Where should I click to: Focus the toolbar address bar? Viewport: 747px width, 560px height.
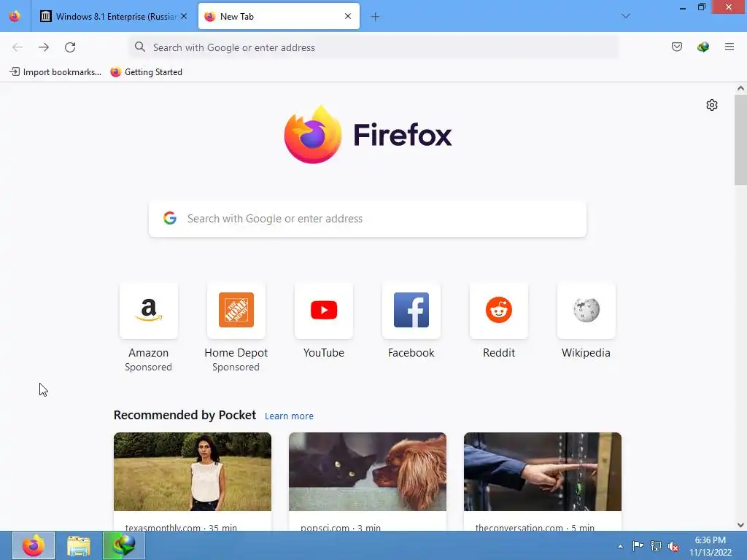[x=373, y=47]
